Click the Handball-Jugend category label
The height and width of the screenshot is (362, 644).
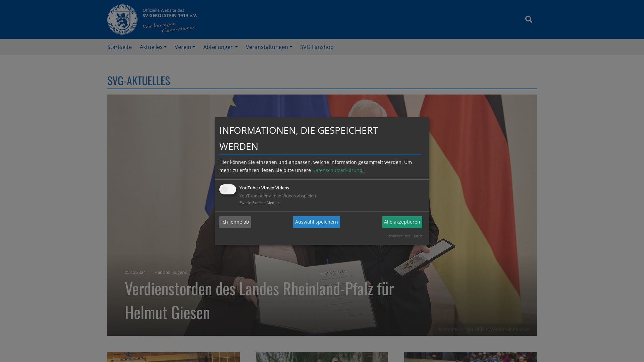pos(171,272)
